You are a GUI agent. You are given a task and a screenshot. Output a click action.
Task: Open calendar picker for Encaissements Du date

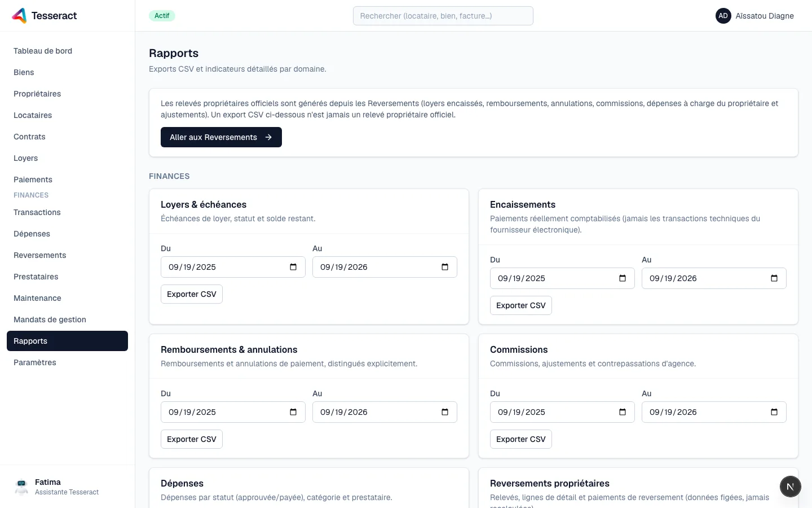pos(623,278)
